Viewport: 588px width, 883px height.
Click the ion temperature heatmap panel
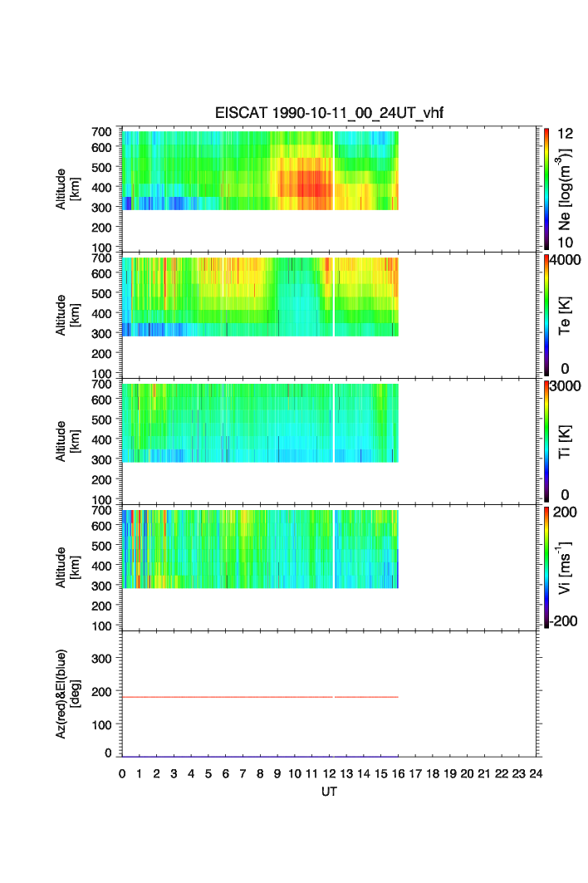[x=259, y=422]
